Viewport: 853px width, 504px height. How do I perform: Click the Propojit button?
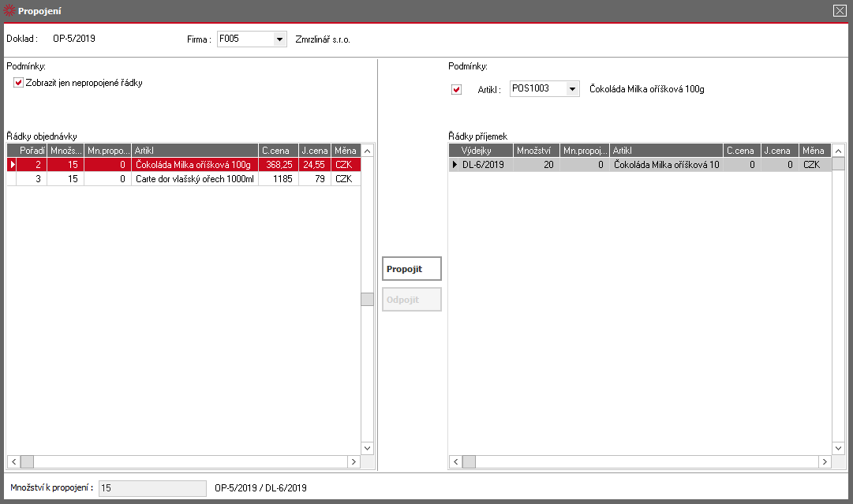pos(412,269)
